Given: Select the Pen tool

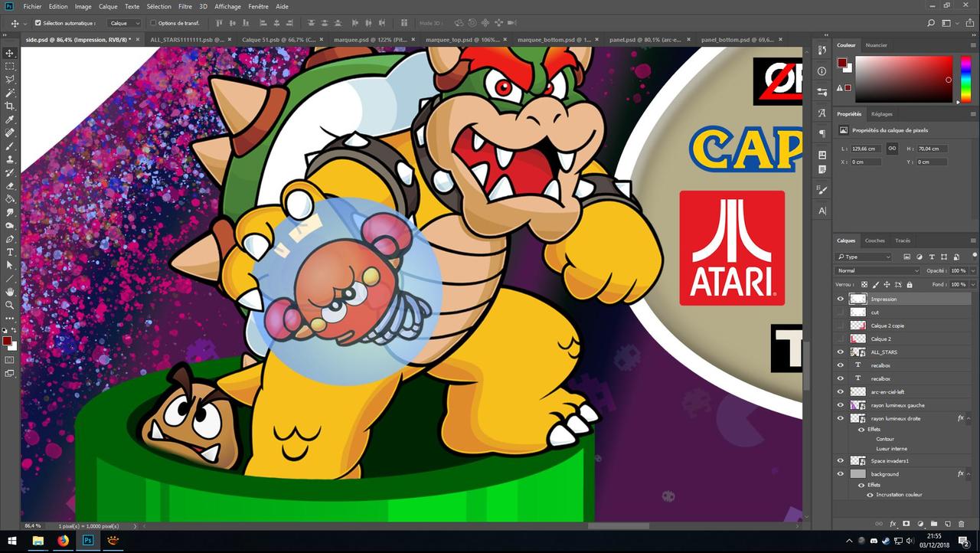Looking at the screenshot, I should (x=10, y=239).
